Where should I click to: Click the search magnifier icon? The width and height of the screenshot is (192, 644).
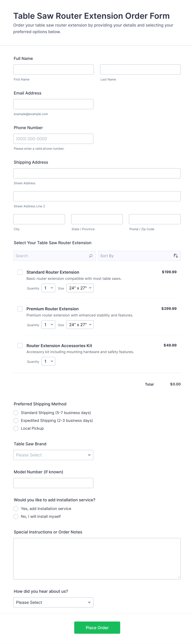[x=91, y=256]
